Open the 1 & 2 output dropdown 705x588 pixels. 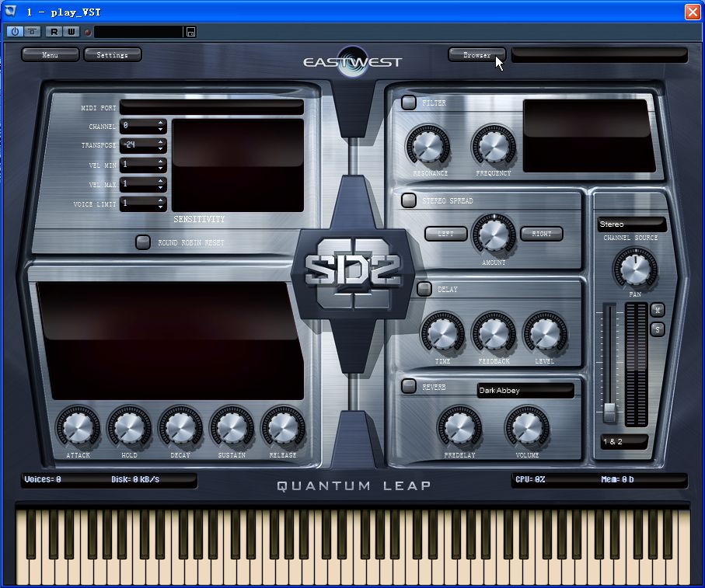pos(624,441)
